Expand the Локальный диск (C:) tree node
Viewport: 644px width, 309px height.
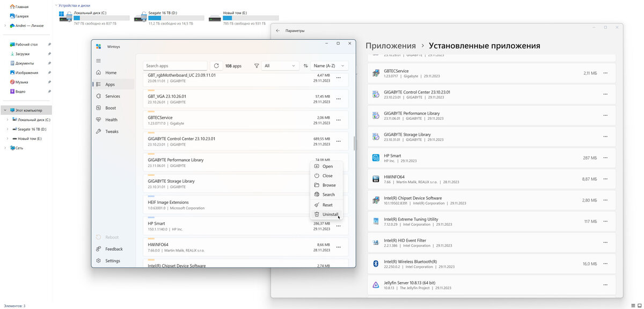(8, 120)
